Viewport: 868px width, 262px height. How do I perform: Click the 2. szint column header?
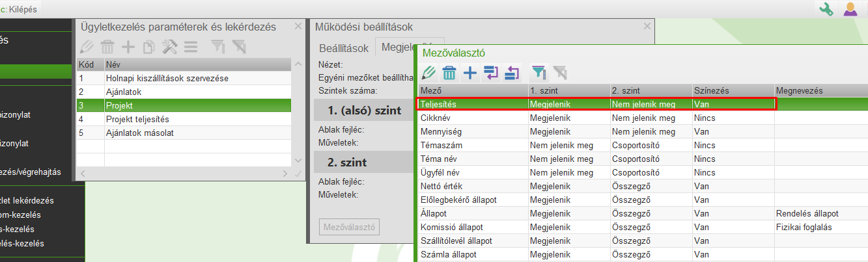(650, 90)
